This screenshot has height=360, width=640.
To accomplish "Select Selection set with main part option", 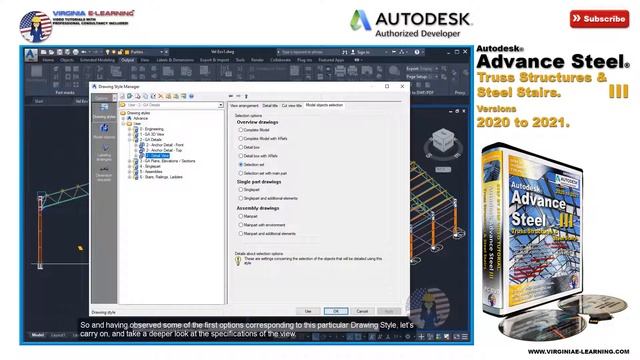I will point(262,173).
